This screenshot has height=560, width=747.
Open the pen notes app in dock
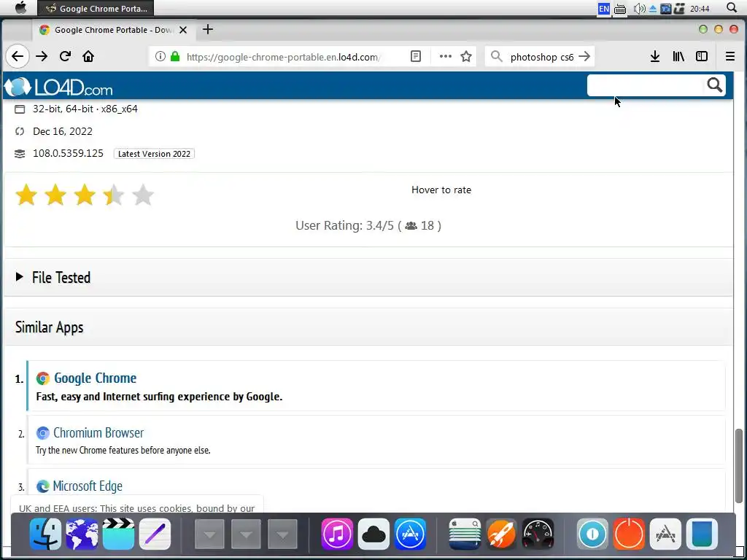tap(155, 534)
